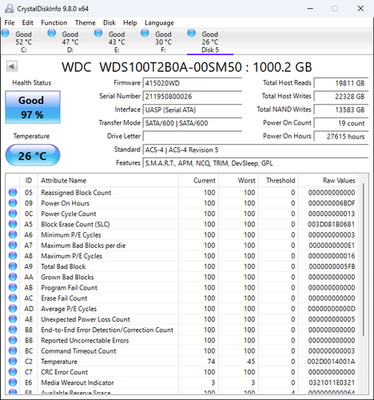Click status icon of Maximum Bad Blocks per die
374x400 pixels.
(x=13, y=245)
